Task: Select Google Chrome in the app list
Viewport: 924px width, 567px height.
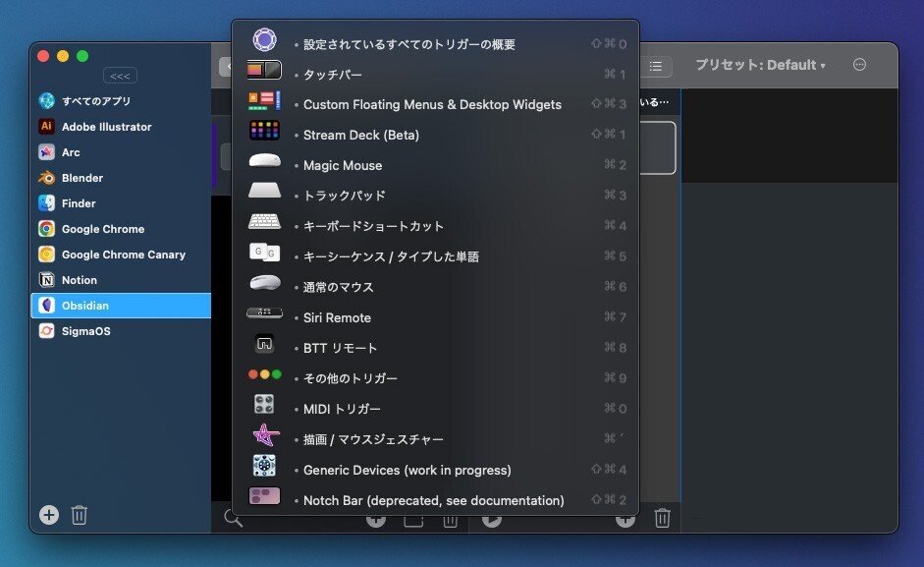Action: [121, 229]
